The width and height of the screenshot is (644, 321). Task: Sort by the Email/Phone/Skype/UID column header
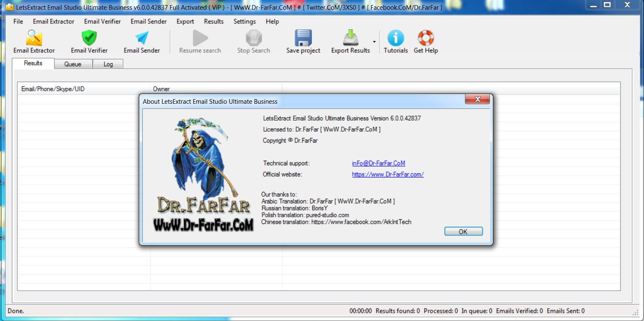[84, 89]
